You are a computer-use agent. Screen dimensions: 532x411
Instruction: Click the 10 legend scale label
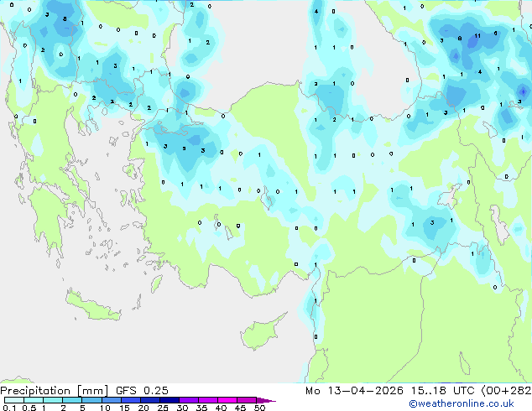(105, 408)
